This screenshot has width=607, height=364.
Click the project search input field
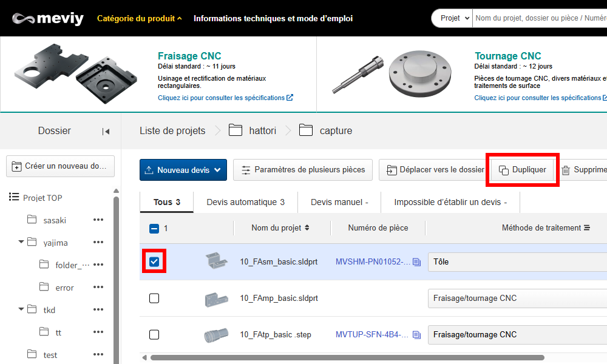(539, 18)
